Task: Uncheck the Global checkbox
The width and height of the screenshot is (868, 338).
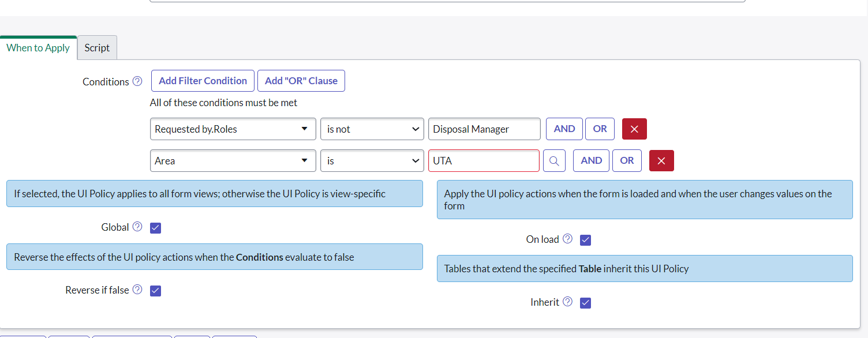Action: tap(155, 228)
